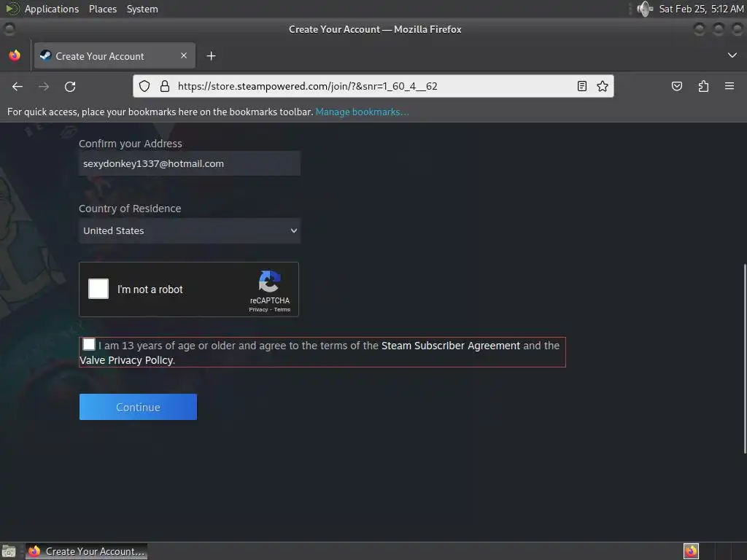Open the tracking protection shield icon
Screen dimensions: 747x560
click(144, 86)
